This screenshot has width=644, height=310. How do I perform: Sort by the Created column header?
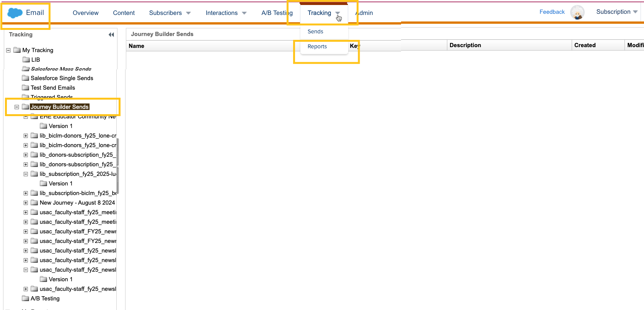point(585,45)
